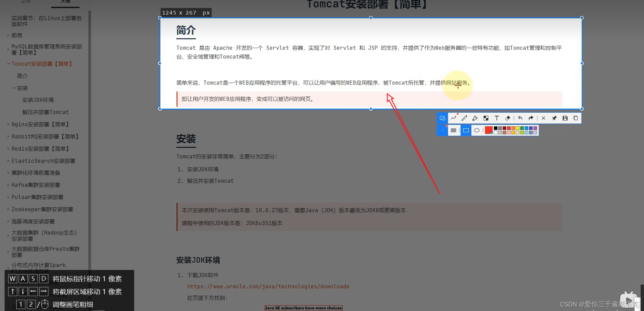This screenshot has width=644, height=311.
Task: Select the pencil drawing tool
Action: click(464, 118)
